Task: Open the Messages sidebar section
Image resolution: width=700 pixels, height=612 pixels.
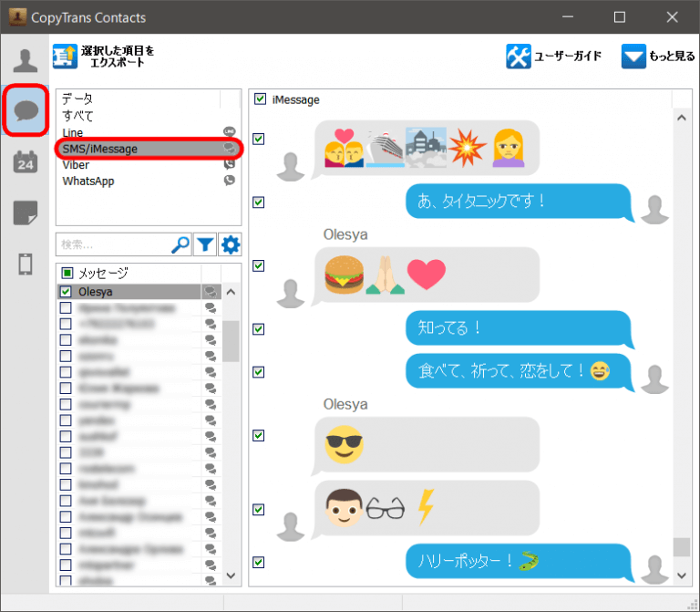Action: 26,110
